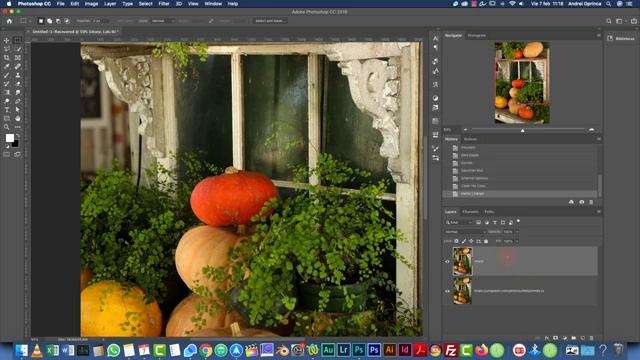Switch to the Channels tab
Viewport: 640px width, 360px height.
point(470,212)
